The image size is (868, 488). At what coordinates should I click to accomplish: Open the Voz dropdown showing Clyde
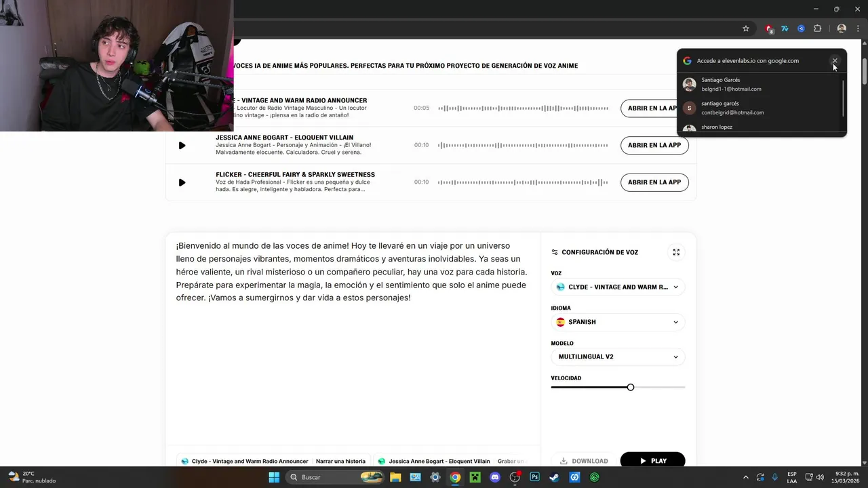pyautogui.click(x=617, y=287)
